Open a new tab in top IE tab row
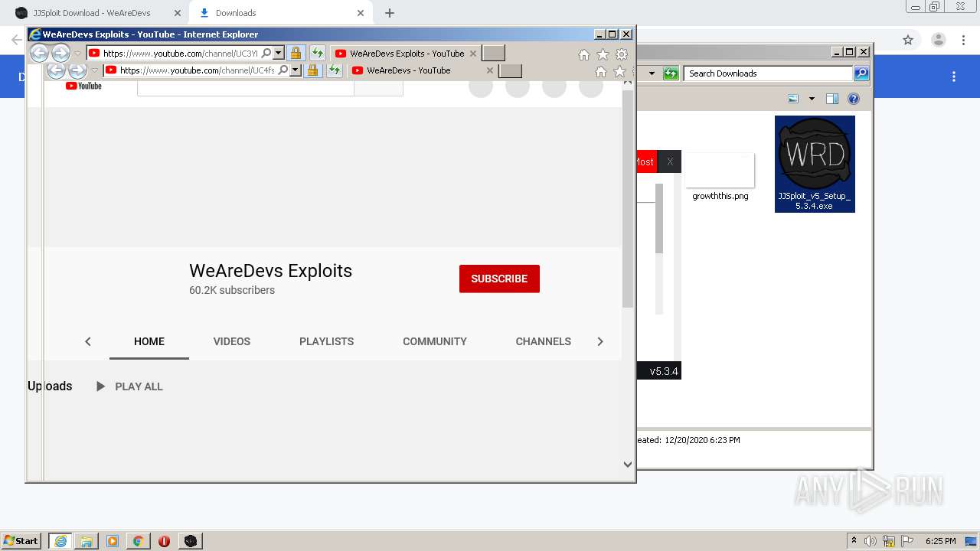This screenshot has width=980, height=551. tap(493, 54)
